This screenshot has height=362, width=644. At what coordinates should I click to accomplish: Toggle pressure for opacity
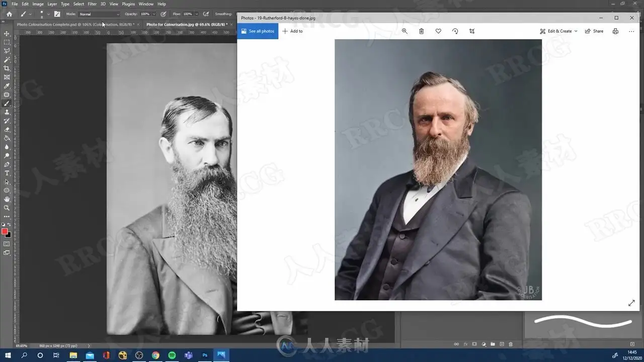[x=164, y=14]
